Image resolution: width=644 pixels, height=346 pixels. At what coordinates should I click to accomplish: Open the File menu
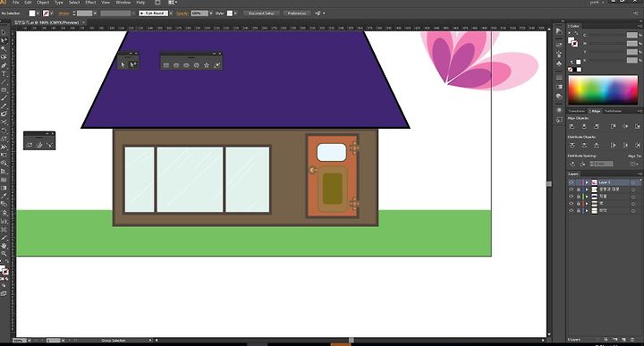15,3
